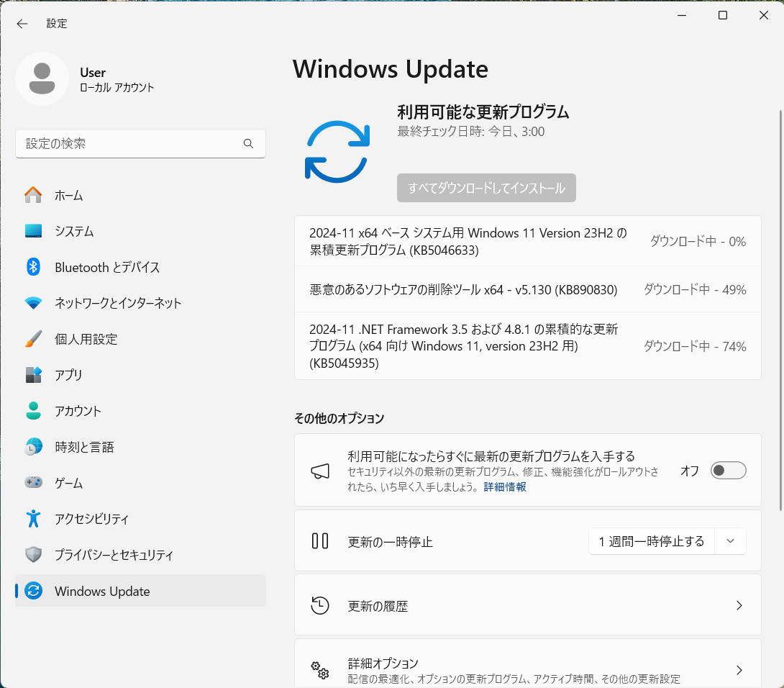Click the User account name
This screenshot has height=688, width=784.
[93, 73]
